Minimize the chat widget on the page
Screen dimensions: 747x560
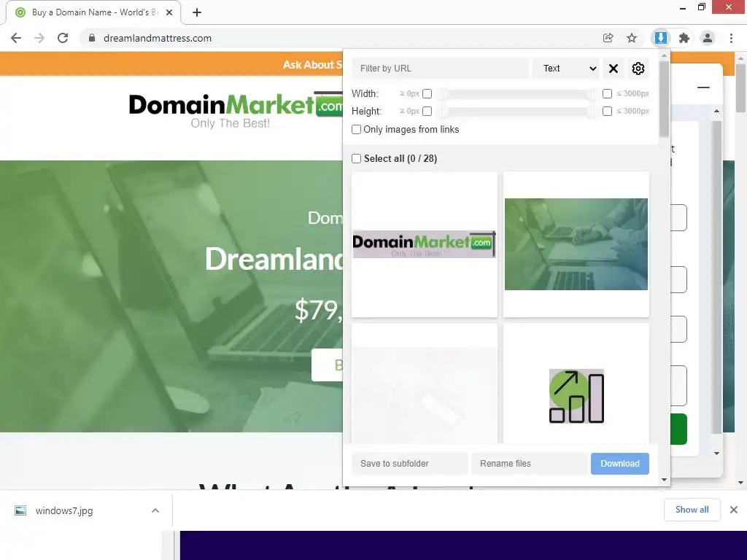click(704, 87)
